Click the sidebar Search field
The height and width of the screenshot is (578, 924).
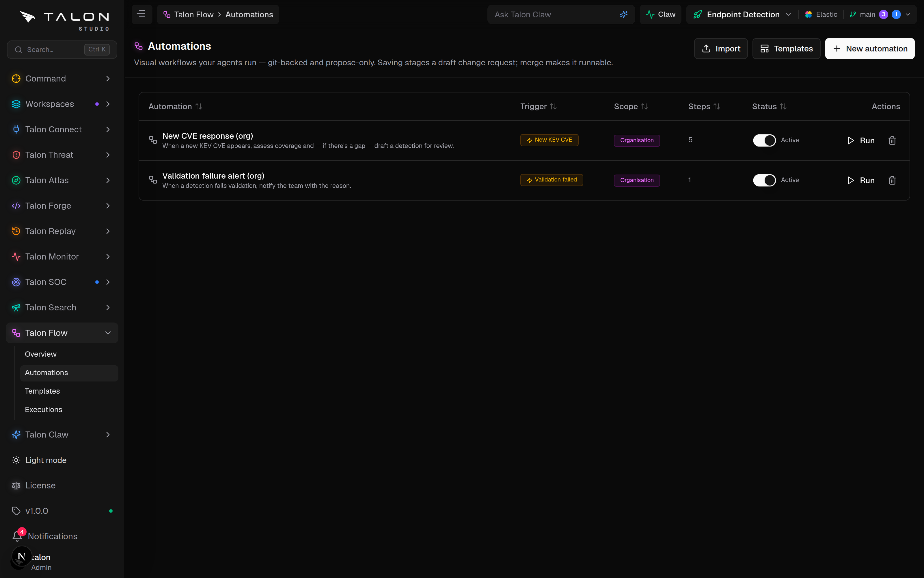(x=62, y=50)
